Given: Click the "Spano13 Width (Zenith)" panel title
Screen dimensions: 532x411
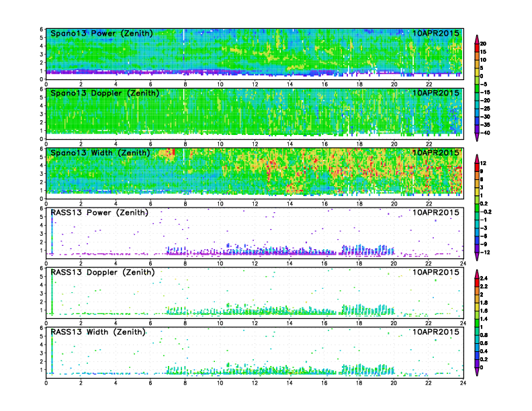Looking at the screenshot, I should click(100, 153).
